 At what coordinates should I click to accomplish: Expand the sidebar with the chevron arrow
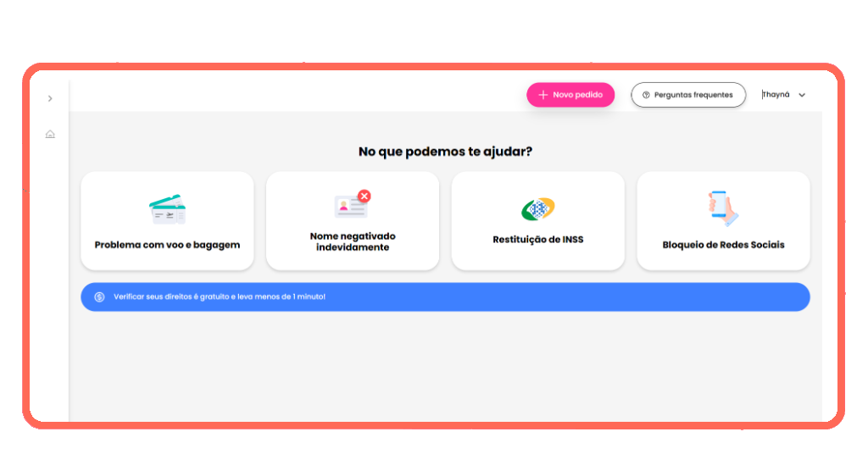click(x=50, y=98)
